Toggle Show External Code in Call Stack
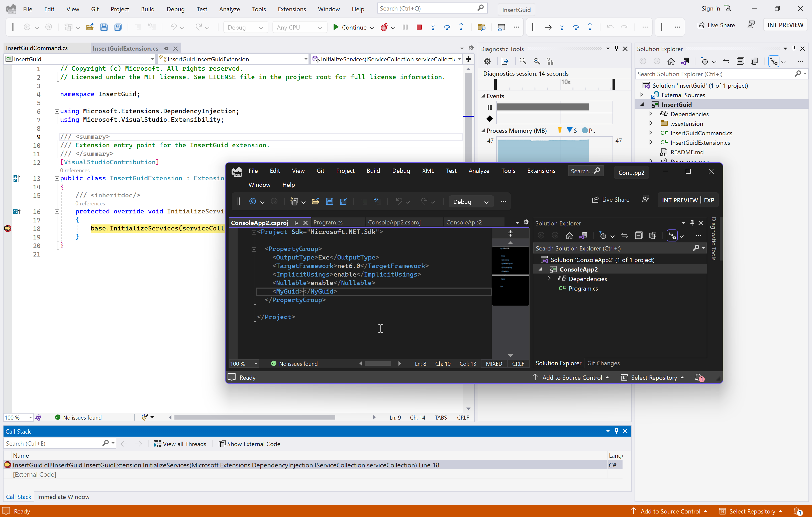The height and width of the screenshot is (517, 812). coord(250,444)
